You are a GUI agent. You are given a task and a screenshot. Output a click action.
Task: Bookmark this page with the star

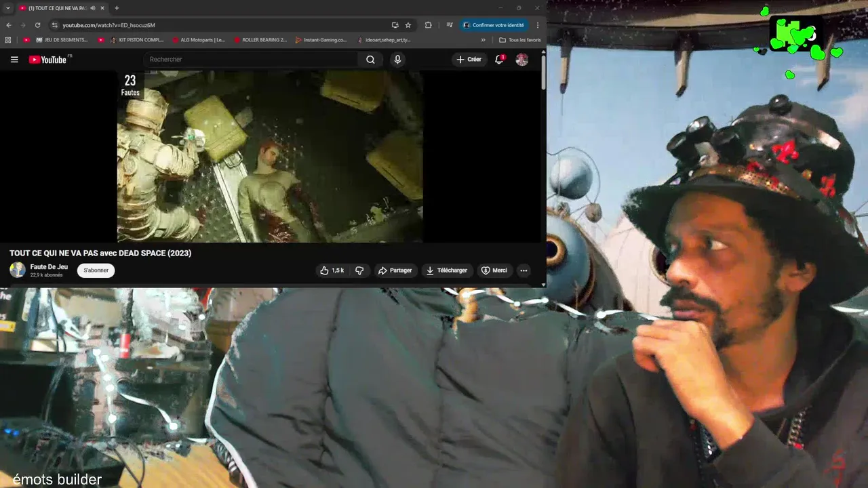(408, 25)
